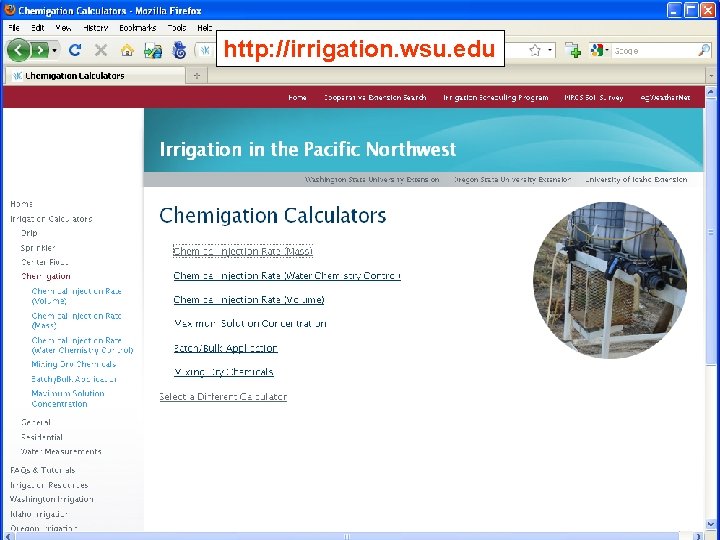Click the gray Stop loading X icon

coord(101,50)
